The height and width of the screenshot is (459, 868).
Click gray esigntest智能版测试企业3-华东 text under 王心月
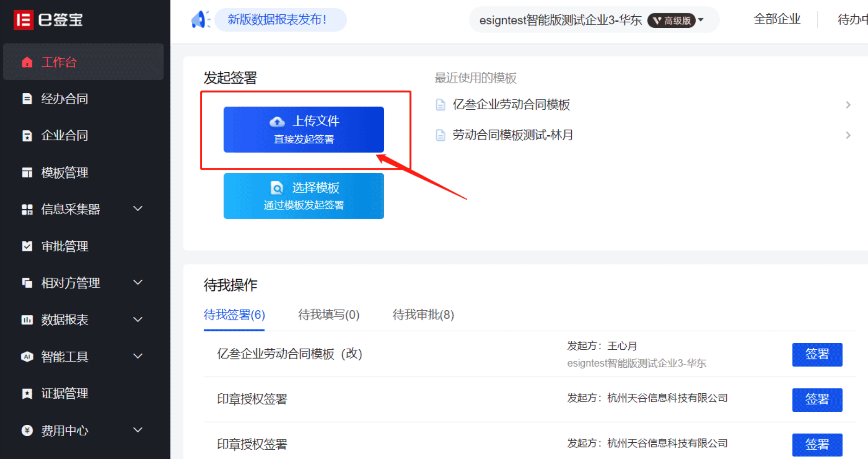(x=637, y=363)
